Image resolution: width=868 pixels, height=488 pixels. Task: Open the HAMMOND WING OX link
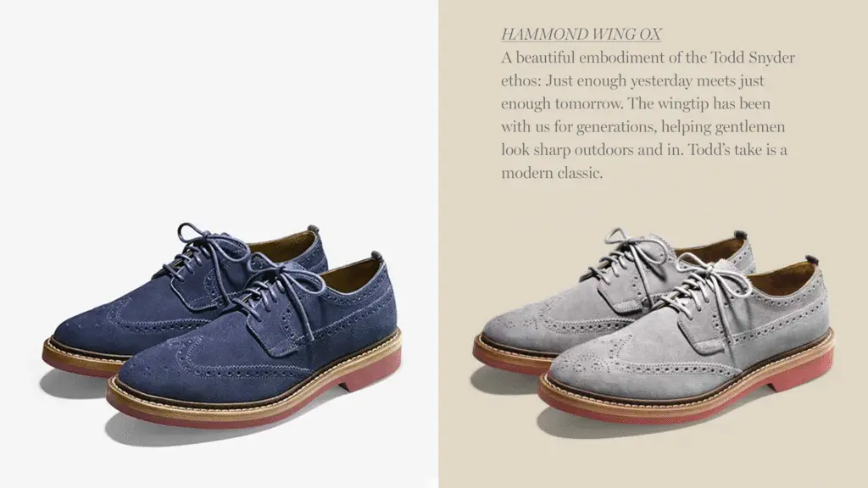coord(581,34)
